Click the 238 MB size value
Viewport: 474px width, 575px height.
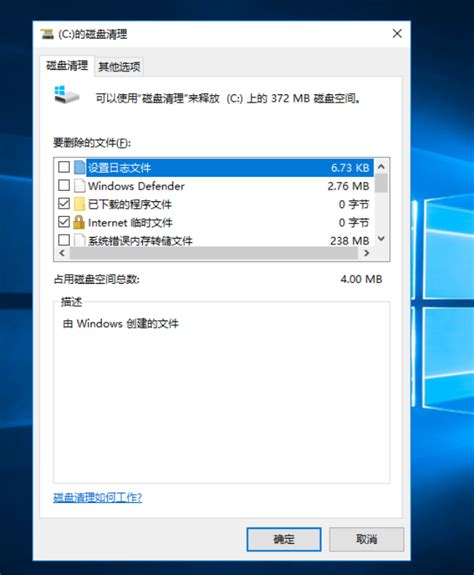tap(350, 241)
